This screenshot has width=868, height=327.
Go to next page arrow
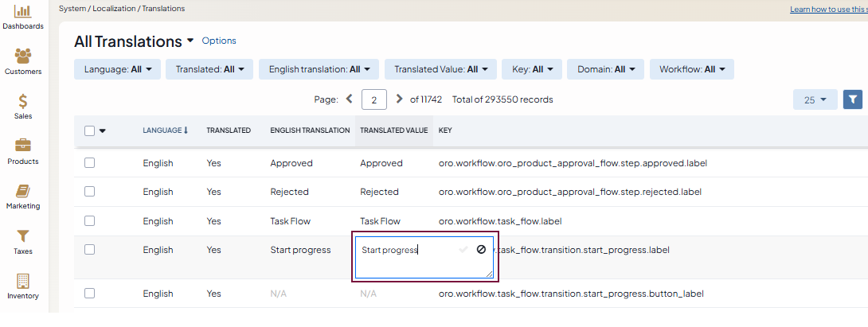tap(399, 99)
